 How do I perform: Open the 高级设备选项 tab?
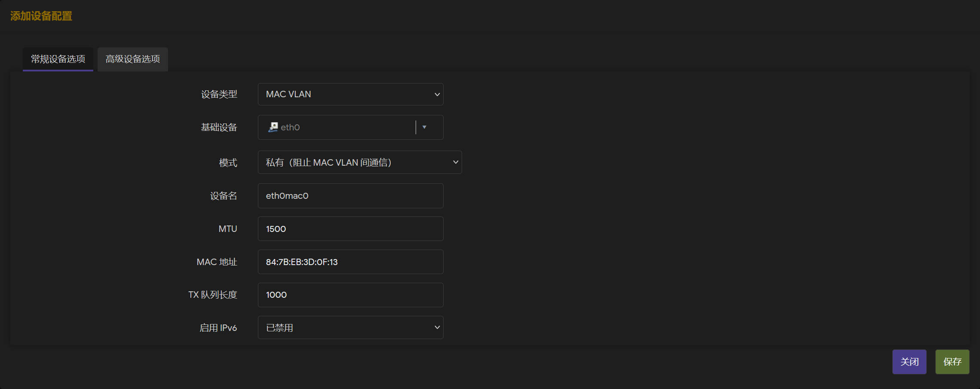point(133,59)
